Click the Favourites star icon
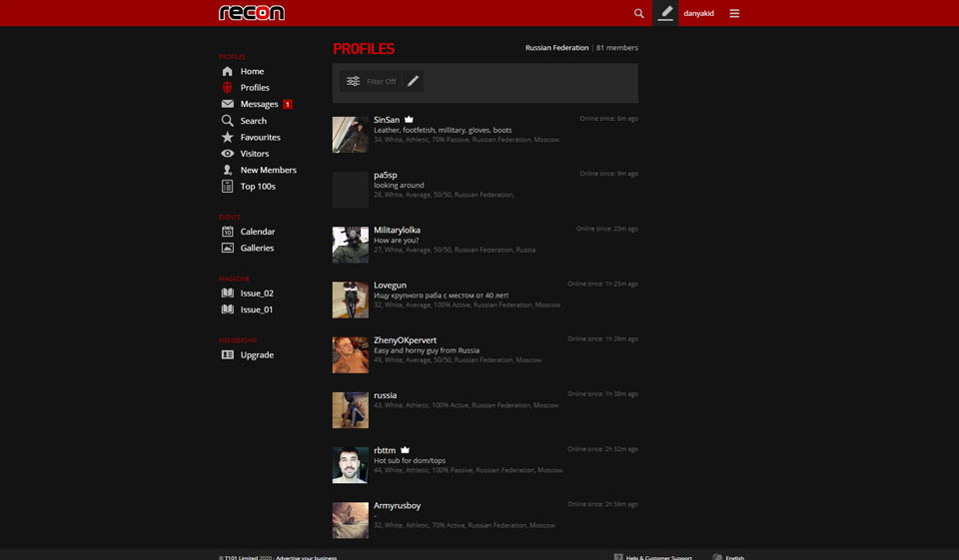 click(x=228, y=137)
